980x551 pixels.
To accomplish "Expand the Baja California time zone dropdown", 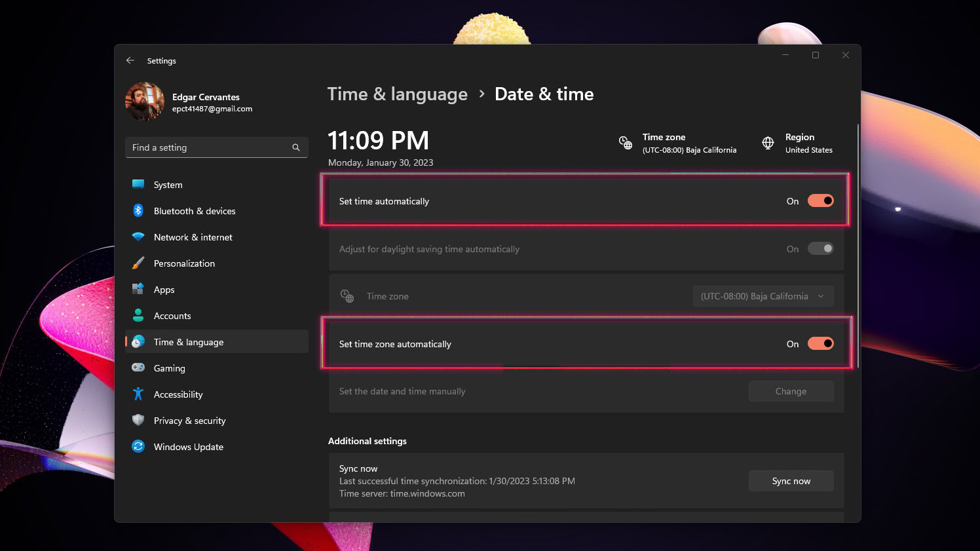I will tap(763, 296).
